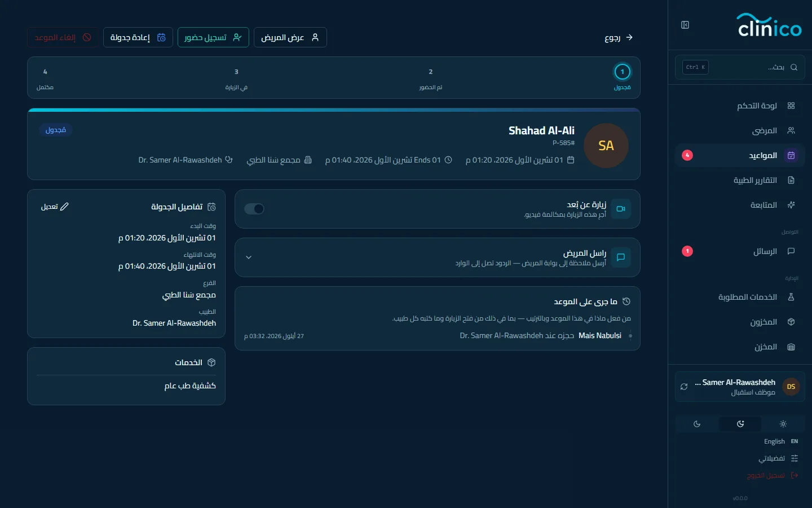Viewport: 812px width, 508px height.
Task: Click the sliders icon next to تفضيلاتي
Action: (795, 458)
